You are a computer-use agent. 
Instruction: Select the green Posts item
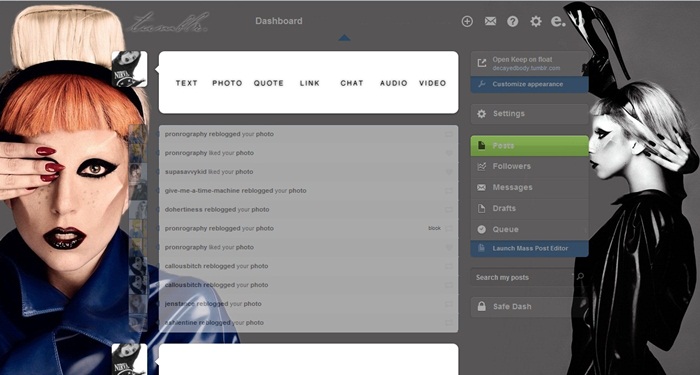pos(529,146)
